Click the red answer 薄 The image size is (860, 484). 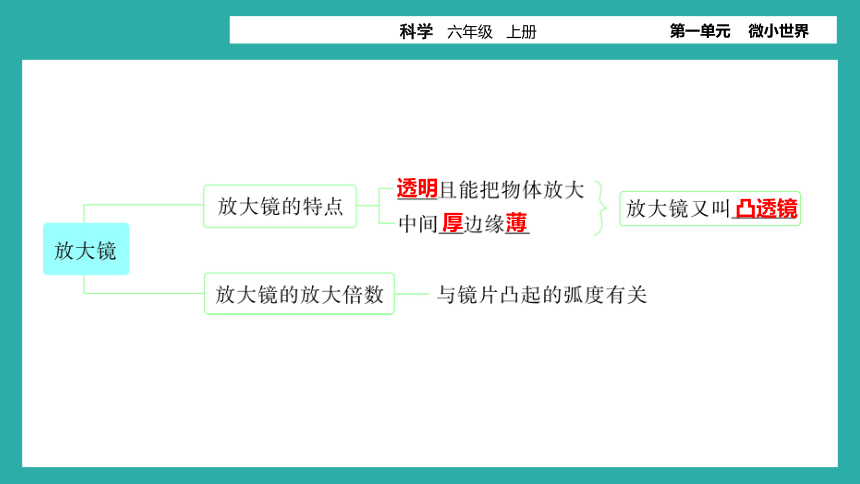click(516, 223)
